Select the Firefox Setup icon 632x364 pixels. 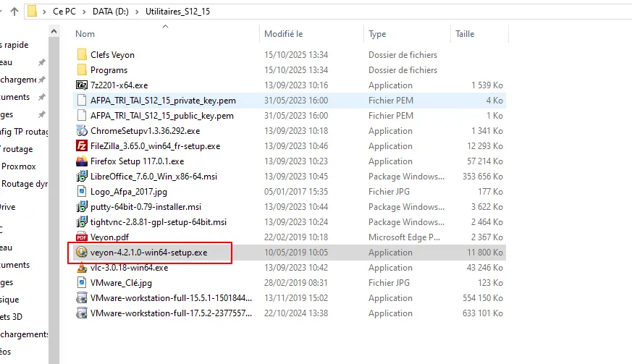[x=82, y=161]
